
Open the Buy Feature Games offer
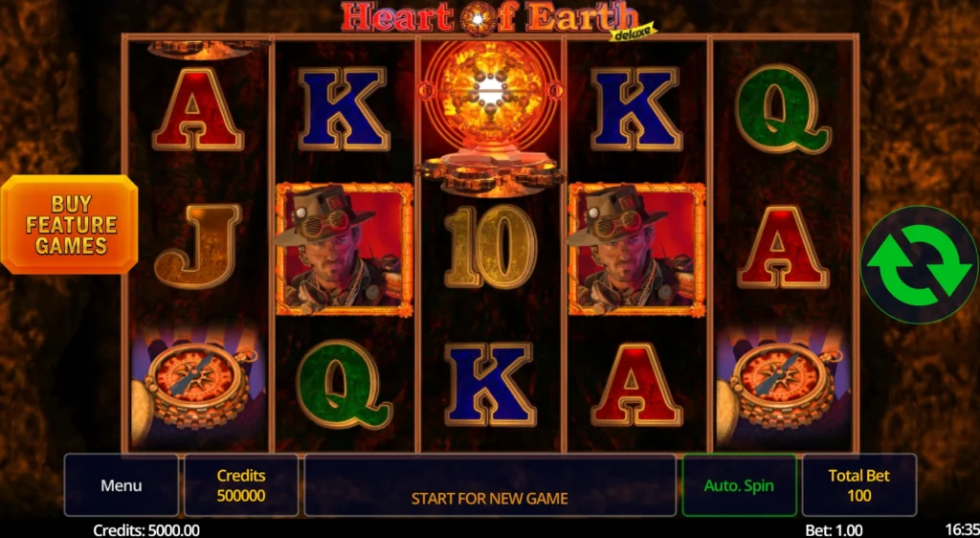(69, 224)
